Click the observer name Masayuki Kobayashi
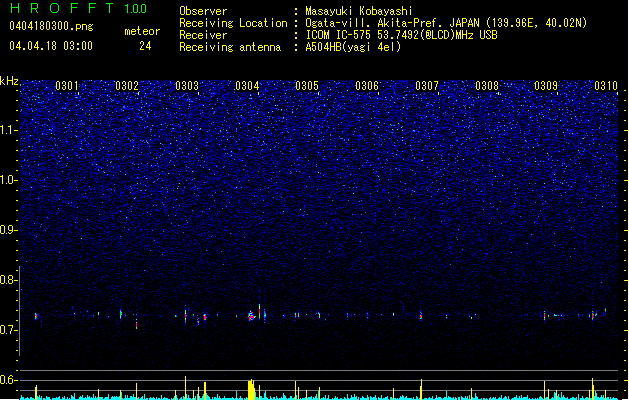629x400 pixels. pyautogui.click(x=359, y=11)
